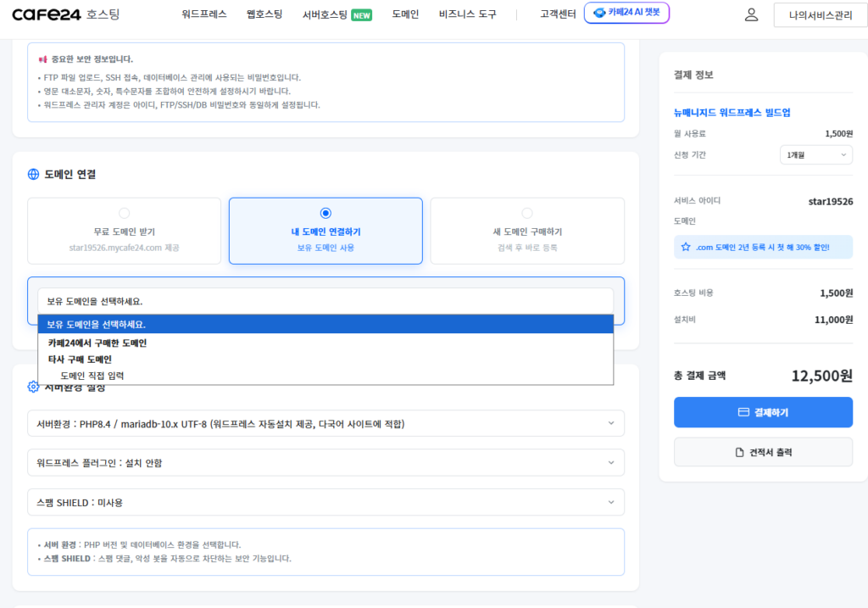868x608 pixels.
Task: Open the 워드프레스 menu in top navigation
Action: [x=204, y=14]
